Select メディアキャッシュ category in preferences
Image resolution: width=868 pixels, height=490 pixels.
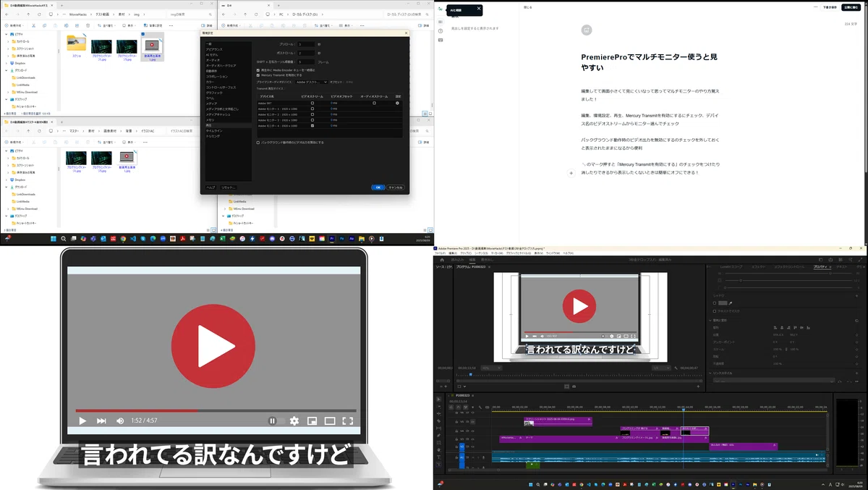[x=218, y=114]
